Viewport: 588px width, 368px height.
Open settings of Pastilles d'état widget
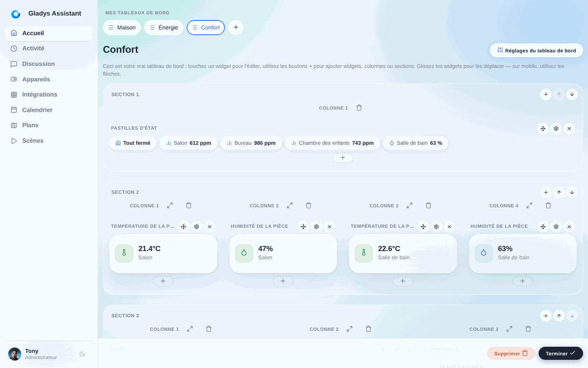(556, 129)
